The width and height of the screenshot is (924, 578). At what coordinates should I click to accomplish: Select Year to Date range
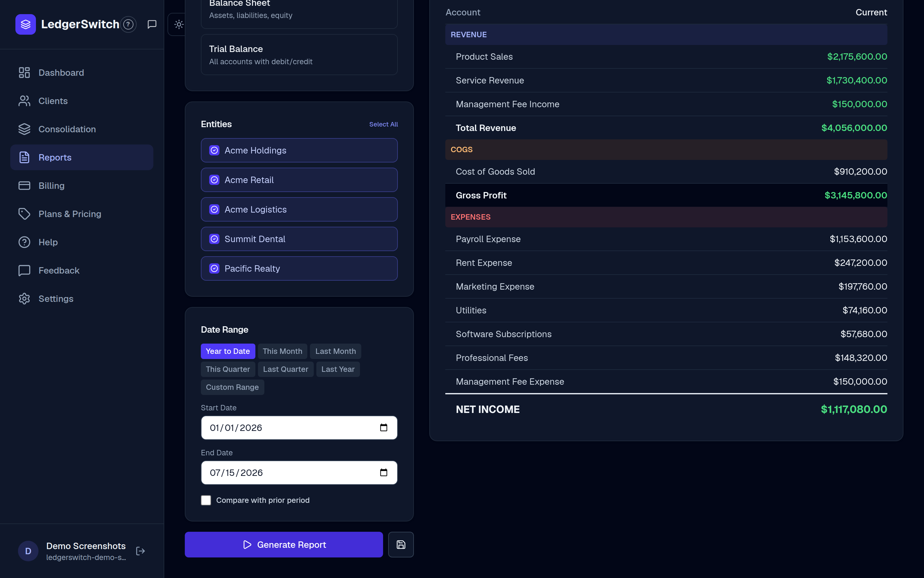(x=228, y=351)
